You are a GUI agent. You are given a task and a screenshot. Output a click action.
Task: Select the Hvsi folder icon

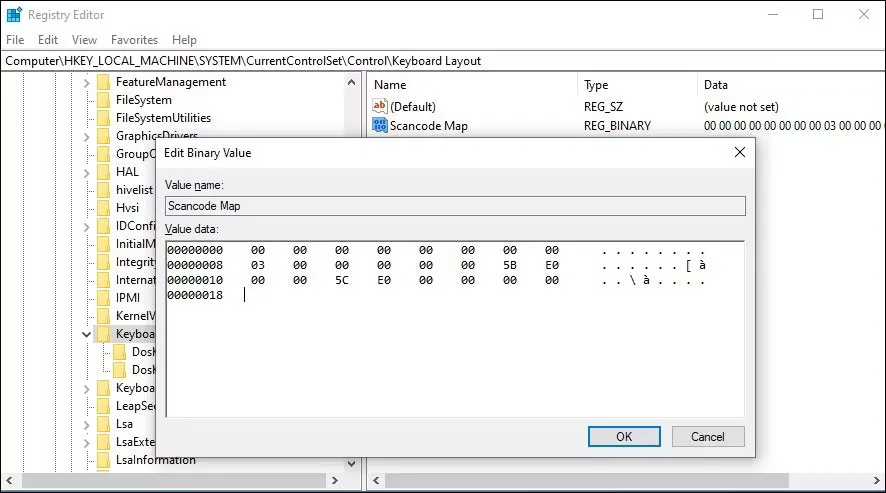(x=103, y=208)
